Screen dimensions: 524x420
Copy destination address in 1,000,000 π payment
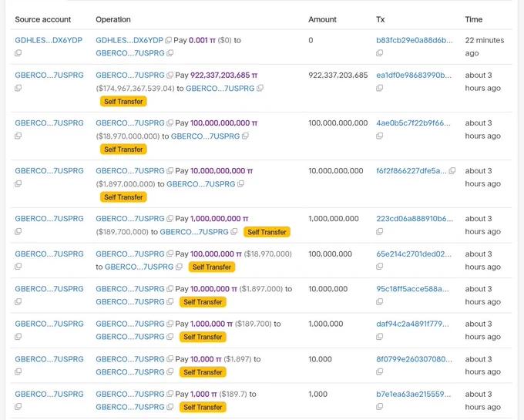click(x=170, y=337)
